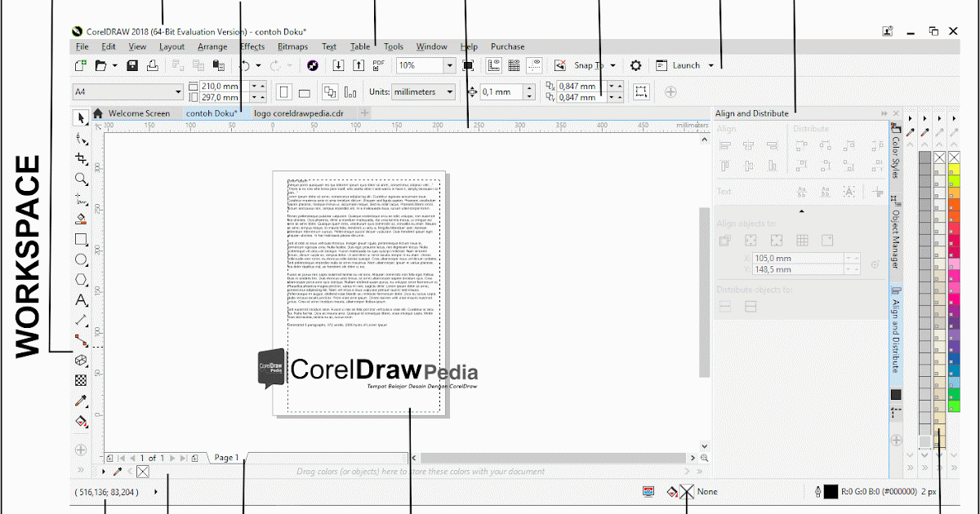The width and height of the screenshot is (980, 514).
Task: Select the Rectangle tool
Action: [81, 239]
